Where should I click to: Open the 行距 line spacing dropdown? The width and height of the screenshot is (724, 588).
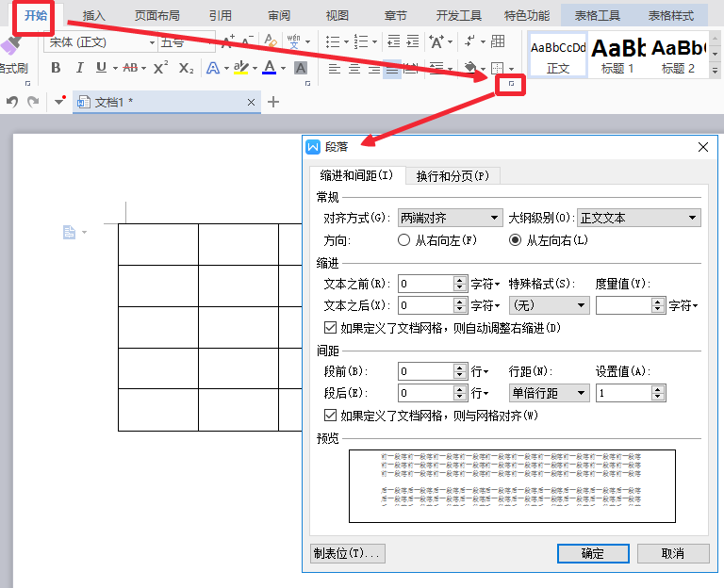click(x=549, y=393)
